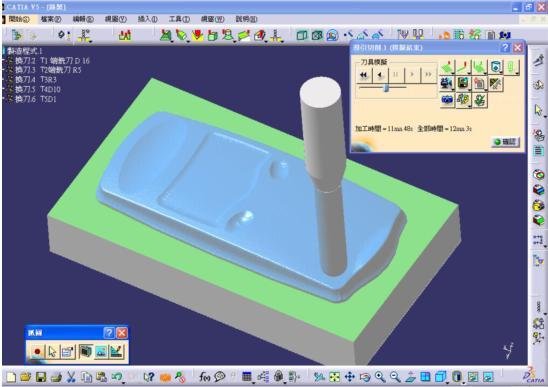Image resolution: width=548 pixels, height=387 pixels.
Task: Click the What's This help cursor icon
Action: click(x=149, y=377)
